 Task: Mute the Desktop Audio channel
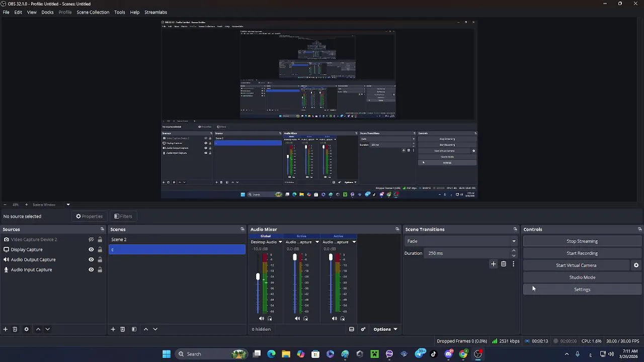point(261,319)
